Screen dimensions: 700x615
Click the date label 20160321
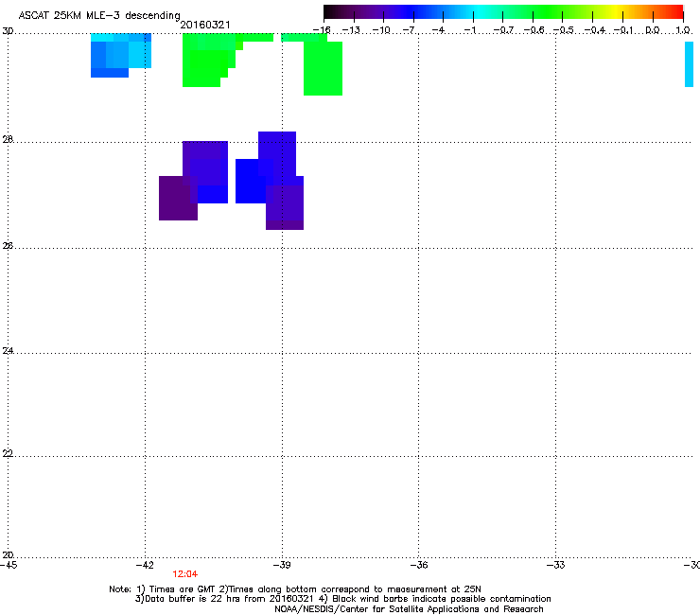tap(205, 25)
